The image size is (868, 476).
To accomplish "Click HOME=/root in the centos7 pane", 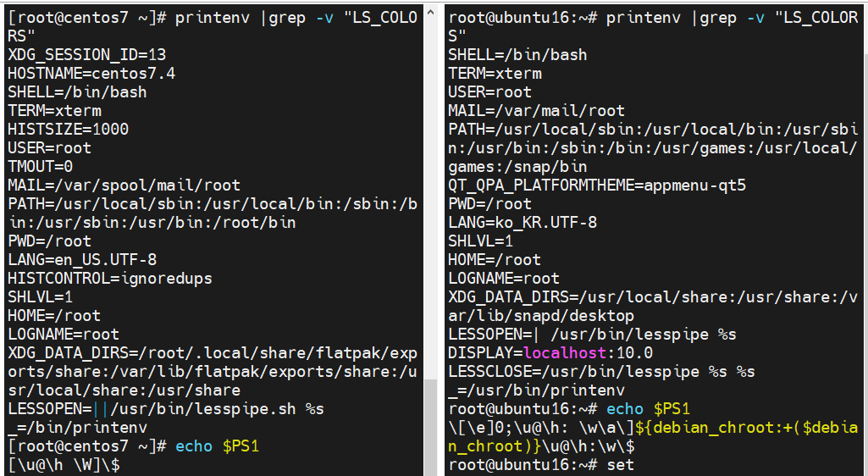I will click(x=54, y=315).
